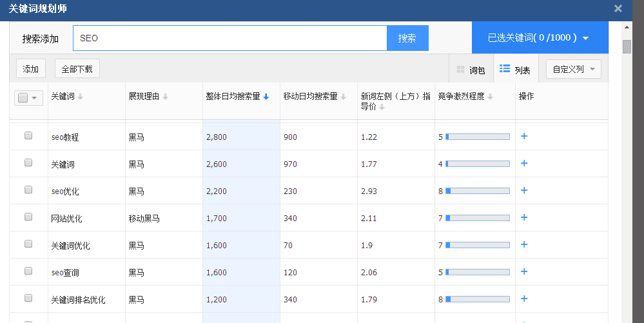Switch to 列表 view tab
The width and height of the screenshot is (644, 323).
pyautogui.click(x=515, y=70)
